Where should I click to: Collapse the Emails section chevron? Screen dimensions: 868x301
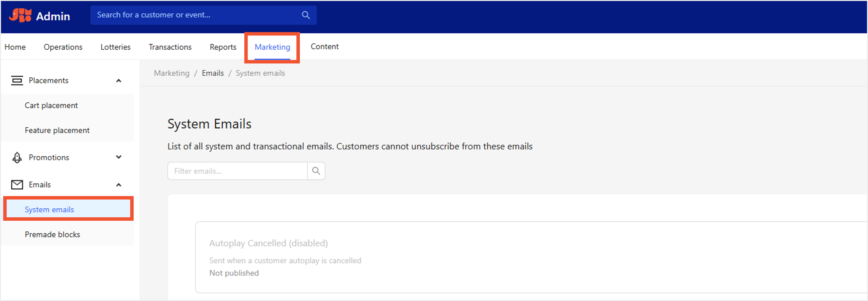[x=119, y=185]
